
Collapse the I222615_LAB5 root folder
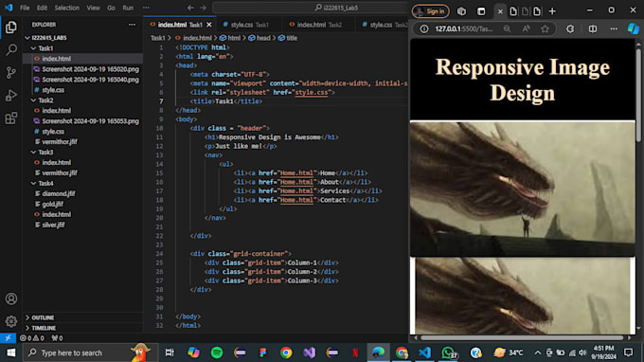click(27, 38)
